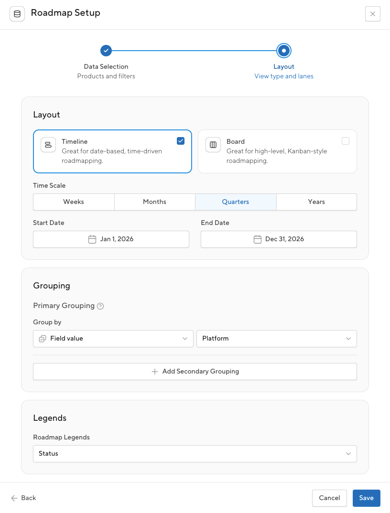Select the Quarters time scale
390x513 pixels.
[x=236, y=202]
